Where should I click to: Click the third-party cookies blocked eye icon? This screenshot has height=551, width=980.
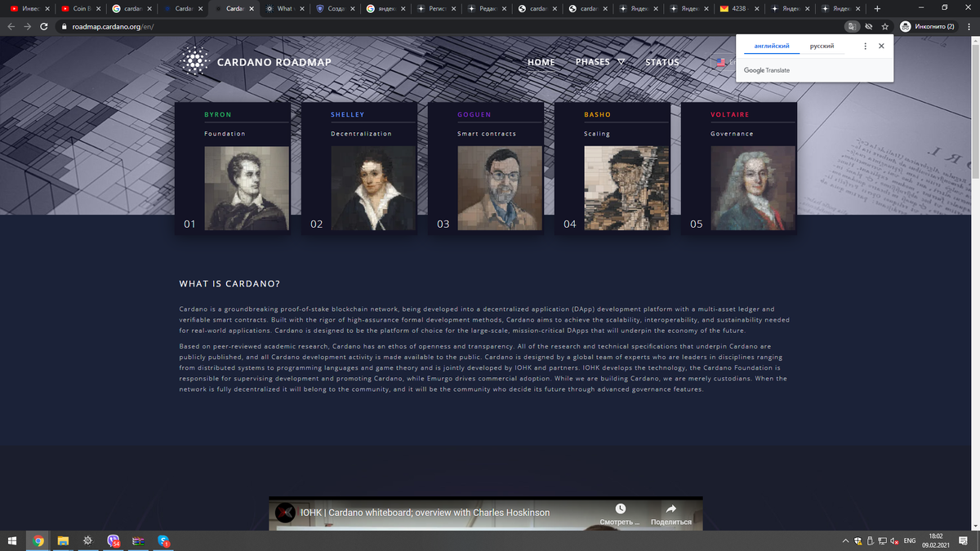[x=869, y=26]
